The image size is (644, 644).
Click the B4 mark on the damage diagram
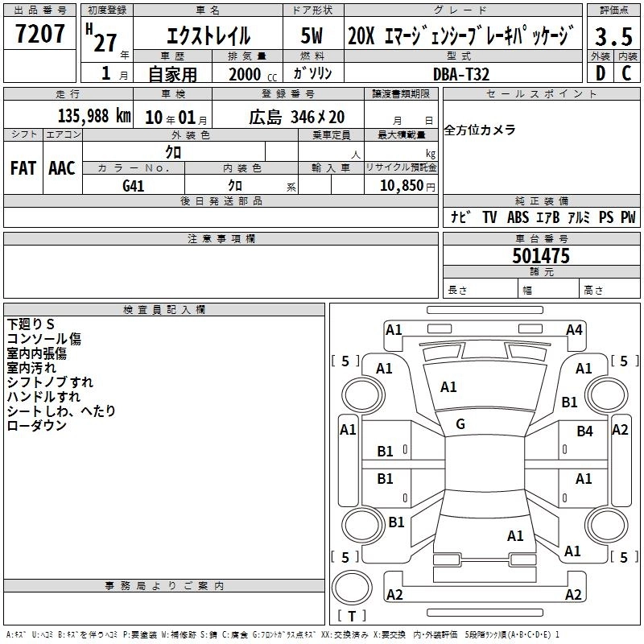coord(584,431)
